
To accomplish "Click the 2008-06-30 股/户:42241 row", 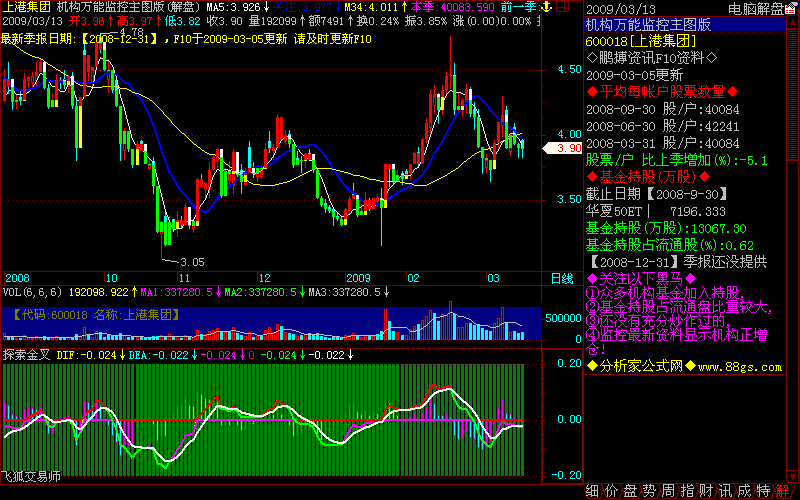I will pyautogui.click(x=662, y=126).
